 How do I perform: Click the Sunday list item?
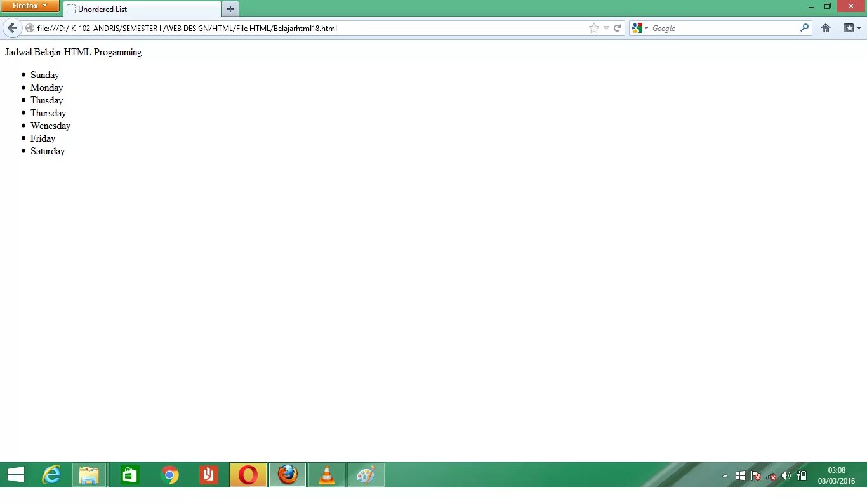click(x=44, y=75)
